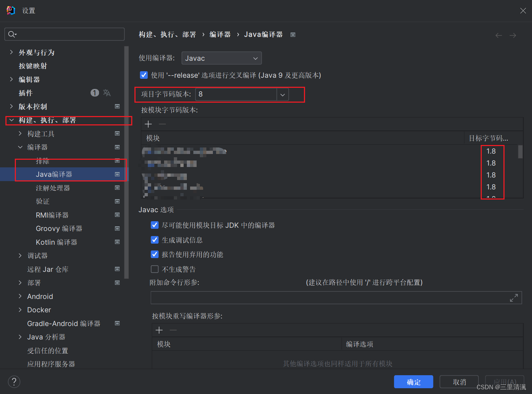Expand 版本控制 tree node

(x=11, y=106)
